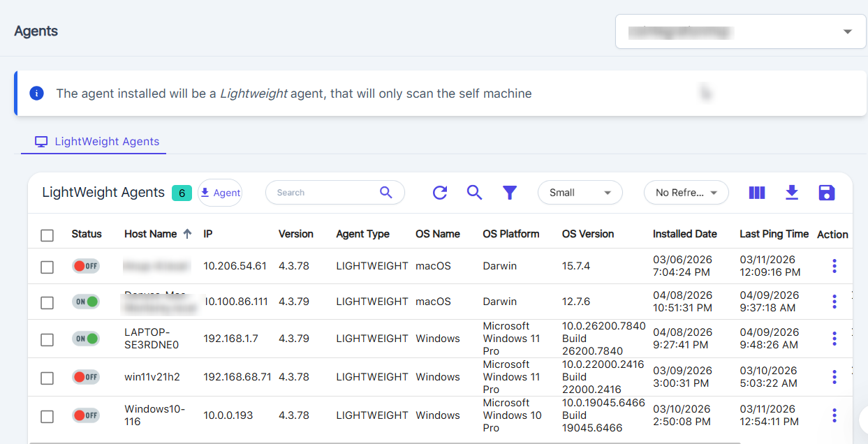Click the download export icon
The image size is (868, 444).
point(792,193)
